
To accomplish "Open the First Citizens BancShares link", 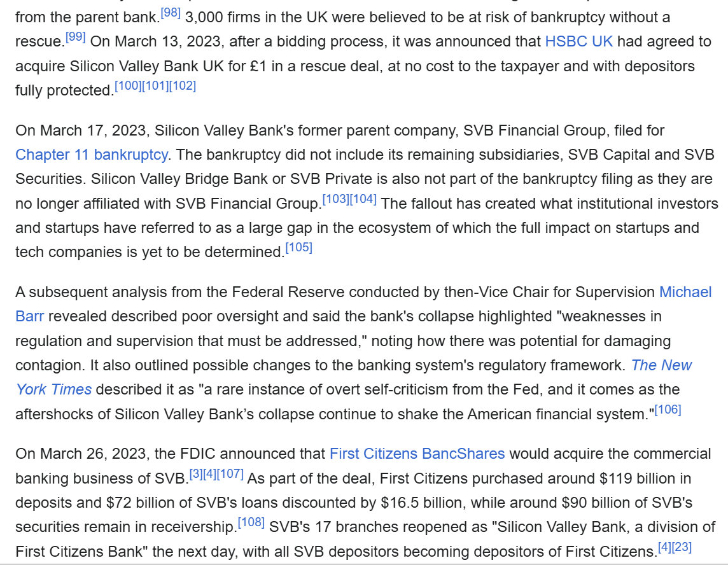I will click(417, 454).
